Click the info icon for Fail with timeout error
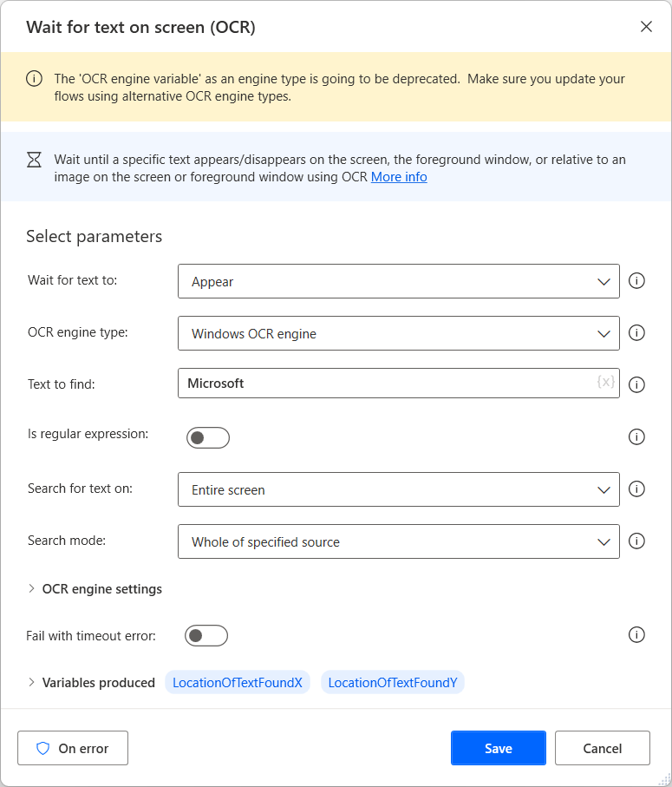The width and height of the screenshot is (672, 787). click(x=637, y=634)
